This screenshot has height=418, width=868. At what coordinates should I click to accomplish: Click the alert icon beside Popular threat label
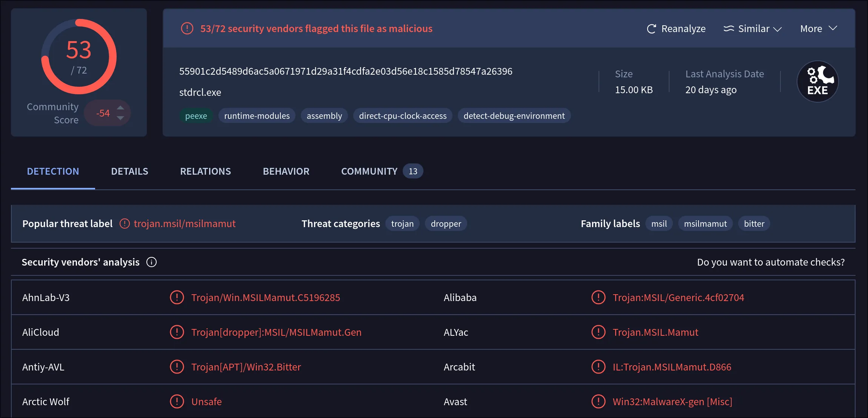(125, 224)
